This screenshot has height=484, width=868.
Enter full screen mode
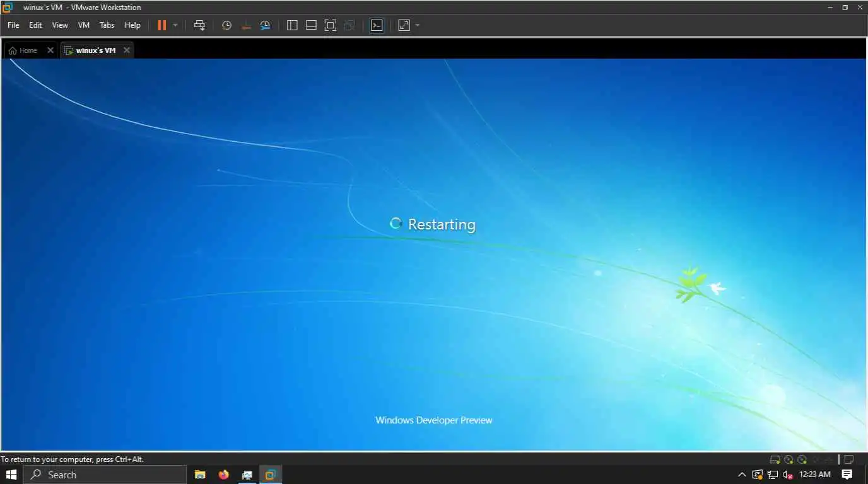pos(330,25)
